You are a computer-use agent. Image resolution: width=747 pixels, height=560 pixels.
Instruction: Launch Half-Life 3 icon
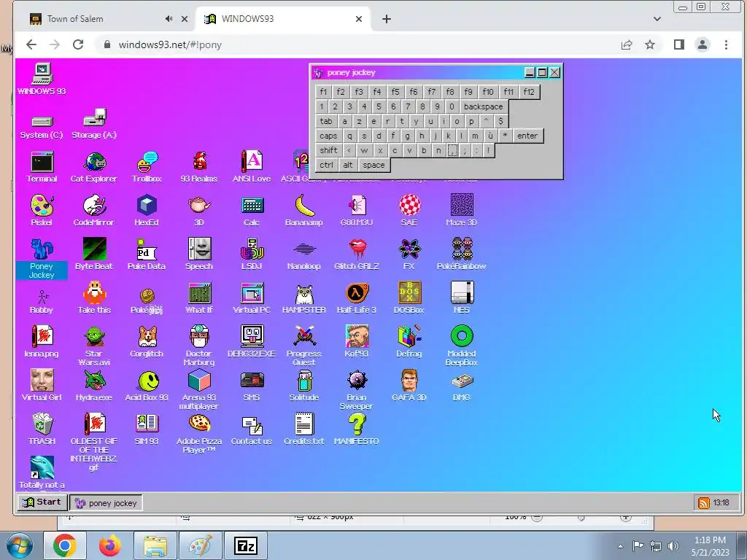click(x=356, y=298)
